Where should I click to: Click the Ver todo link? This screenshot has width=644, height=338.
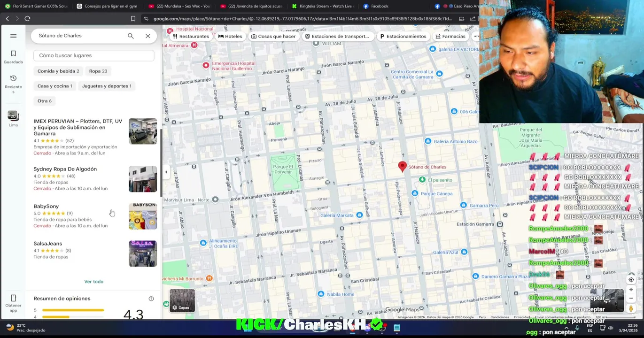click(x=94, y=282)
